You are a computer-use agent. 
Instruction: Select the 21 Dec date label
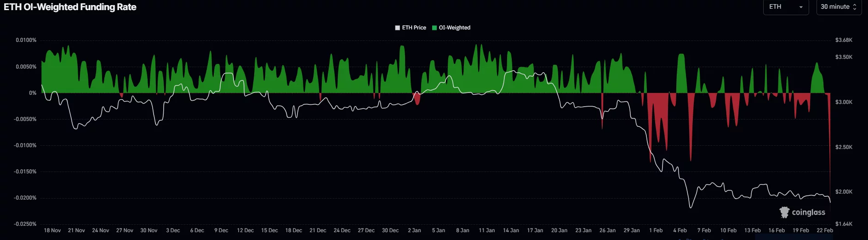pos(318,230)
